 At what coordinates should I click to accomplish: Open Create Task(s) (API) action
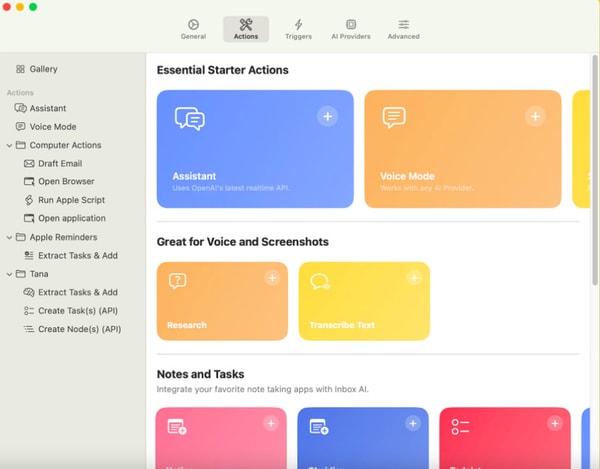[78, 311]
